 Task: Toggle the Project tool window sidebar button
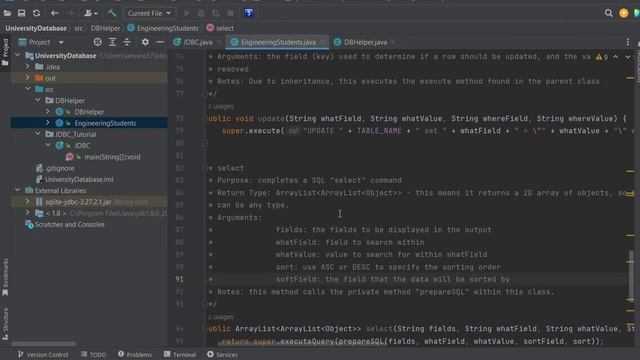[5, 52]
